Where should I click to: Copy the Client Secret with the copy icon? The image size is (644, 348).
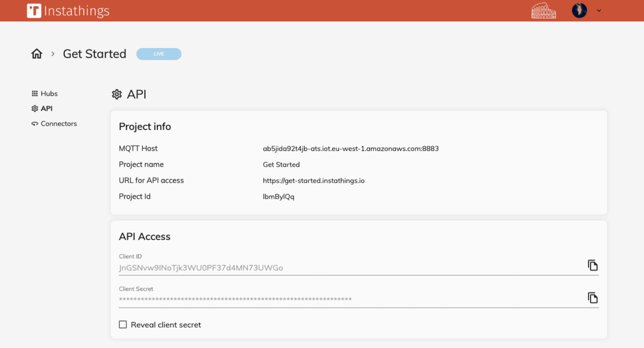click(592, 298)
